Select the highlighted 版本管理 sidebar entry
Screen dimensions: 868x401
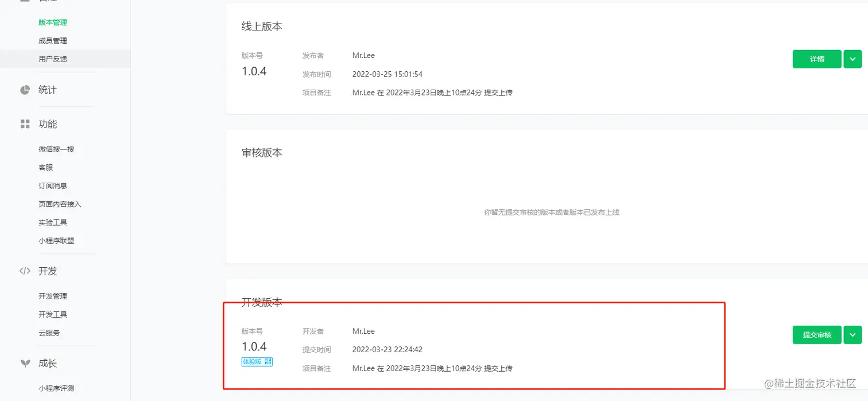click(x=52, y=22)
